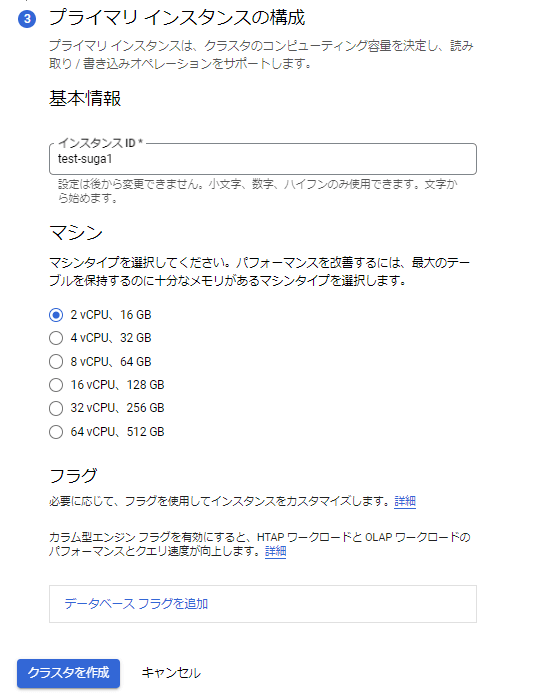
Task: Open 詳細 link about customizing flags
Action: (405, 501)
